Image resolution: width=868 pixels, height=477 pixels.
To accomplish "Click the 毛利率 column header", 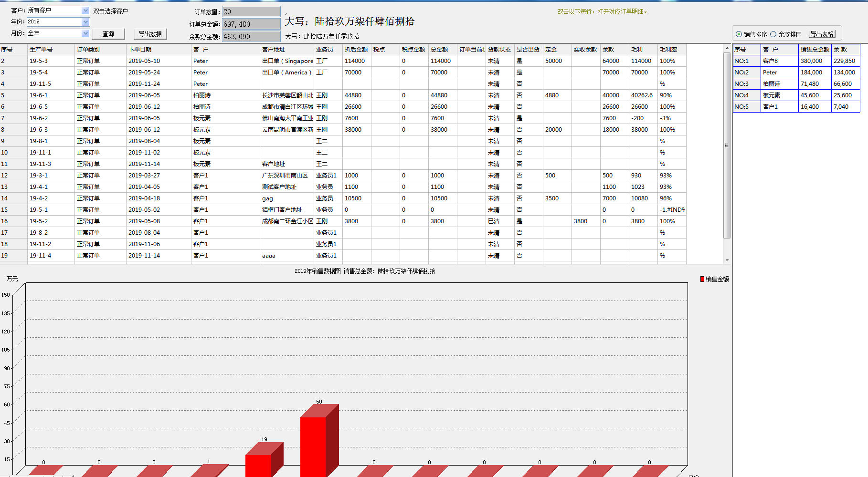I will (x=672, y=49).
